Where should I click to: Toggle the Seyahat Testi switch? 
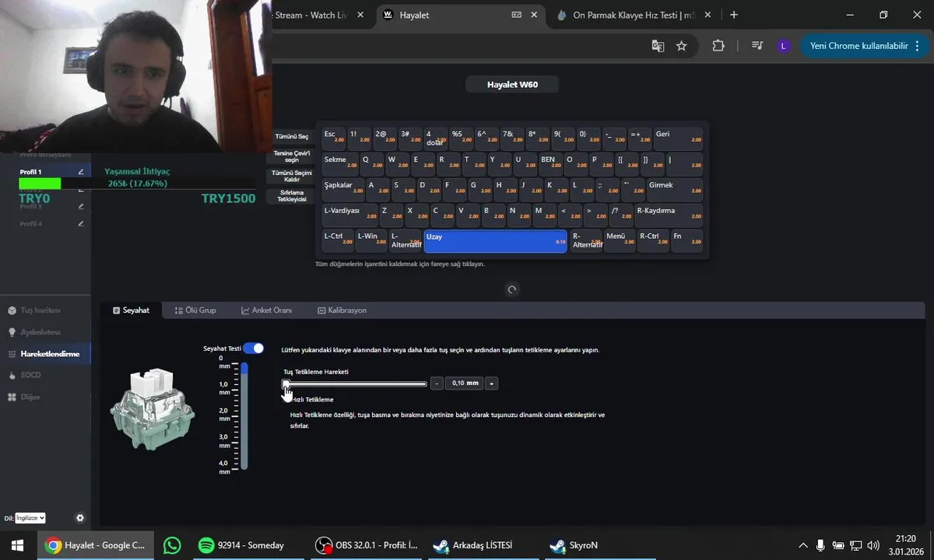[253, 348]
